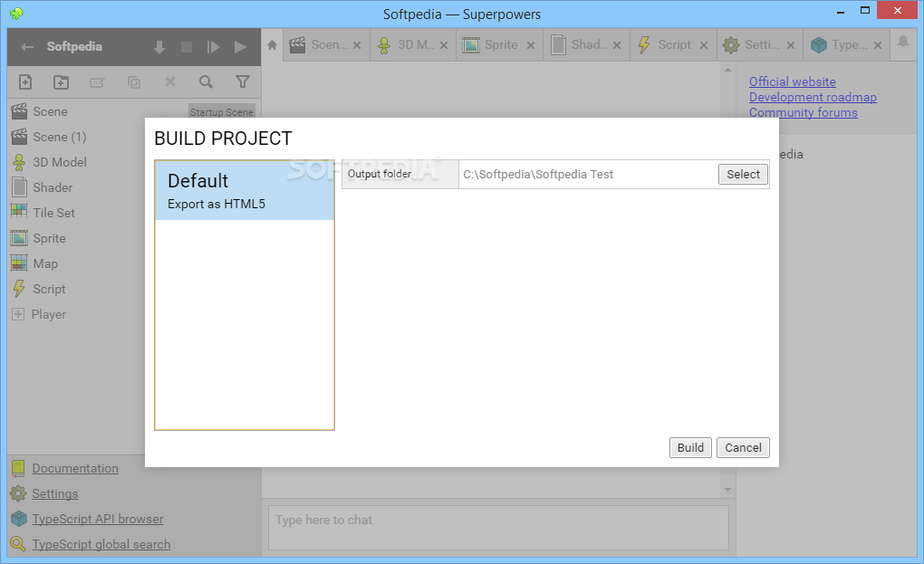Click the debug step-play icon

(x=213, y=47)
